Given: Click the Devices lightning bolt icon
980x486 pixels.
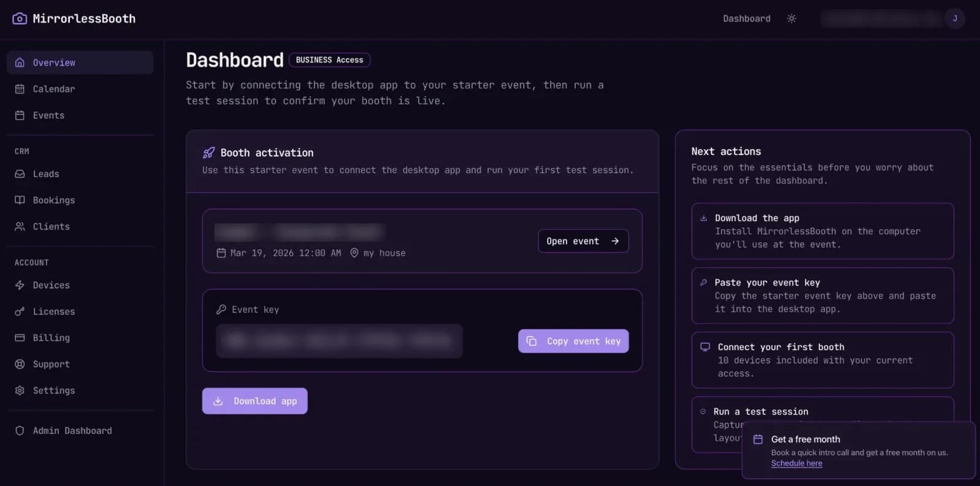Looking at the screenshot, I should pyautogui.click(x=20, y=285).
